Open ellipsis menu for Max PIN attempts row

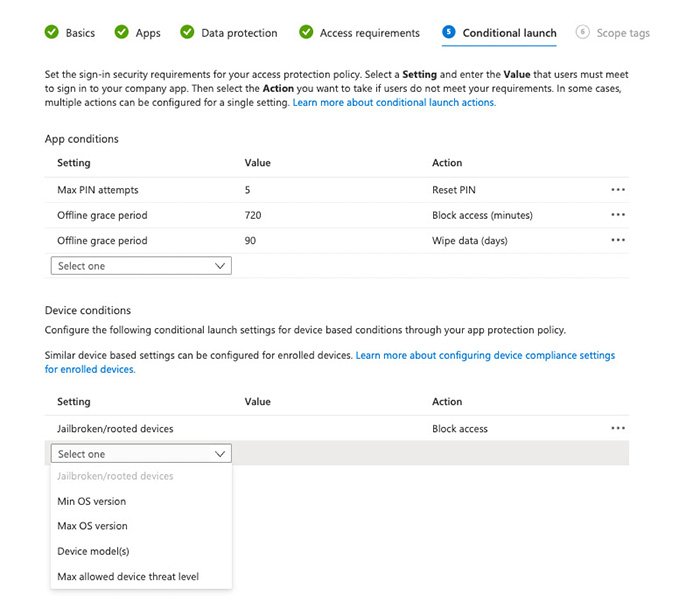pyautogui.click(x=618, y=190)
